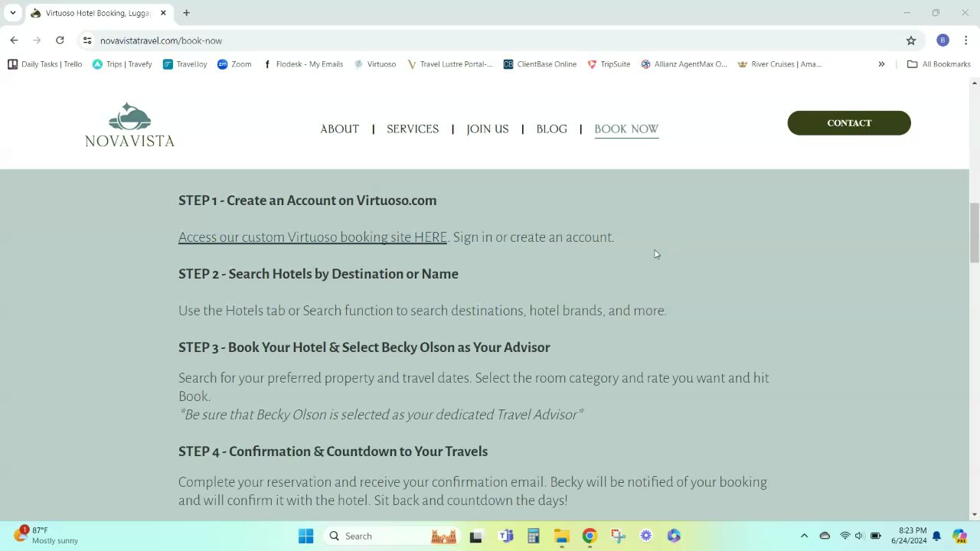980x551 pixels.
Task: Open the All Bookmarks folder
Action: [x=939, y=64]
